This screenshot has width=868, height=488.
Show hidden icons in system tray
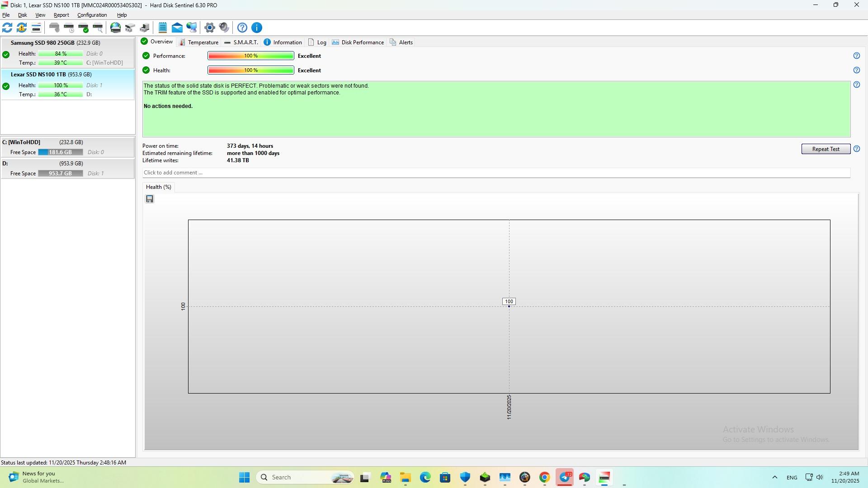[x=774, y=478]
